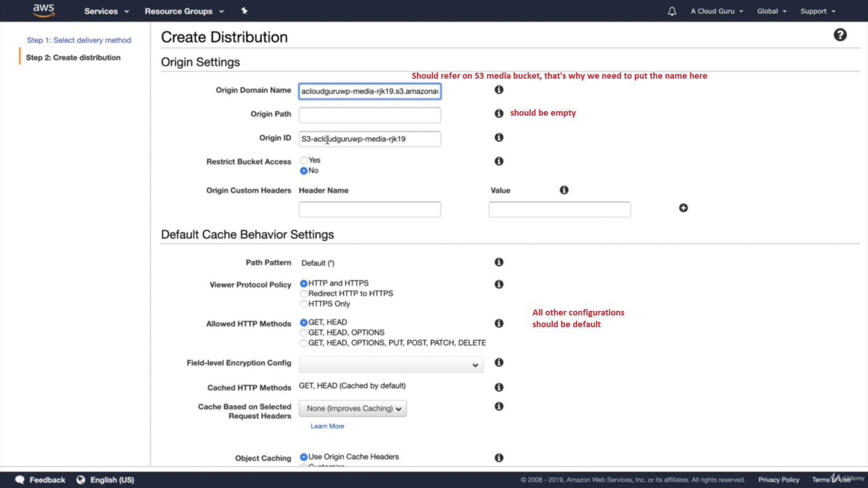Select GET, HEAD, OPTIONS allowed methods

(x=304, y=333)
